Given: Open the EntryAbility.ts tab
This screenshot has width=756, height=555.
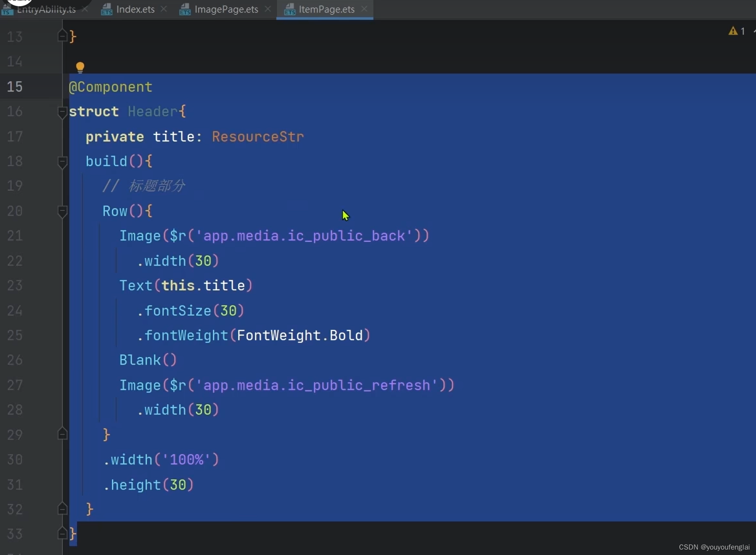Looking at the screenshot, I should (46, 9).
